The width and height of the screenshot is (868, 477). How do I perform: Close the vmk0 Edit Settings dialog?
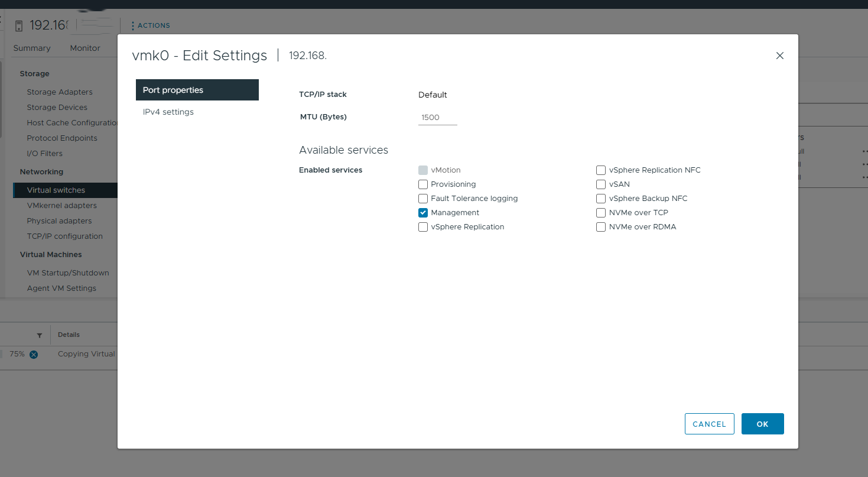coord(779,56)
